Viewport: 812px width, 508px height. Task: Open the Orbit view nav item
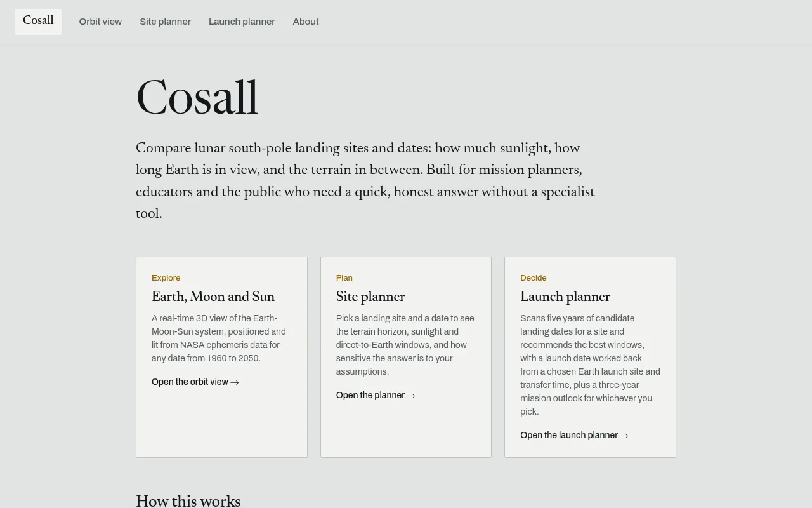pos(100,22)
